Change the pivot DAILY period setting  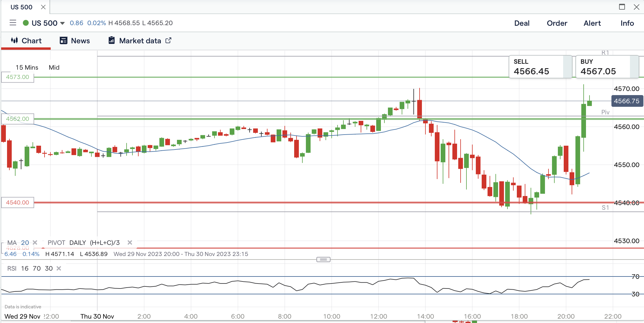coord(78,243)
